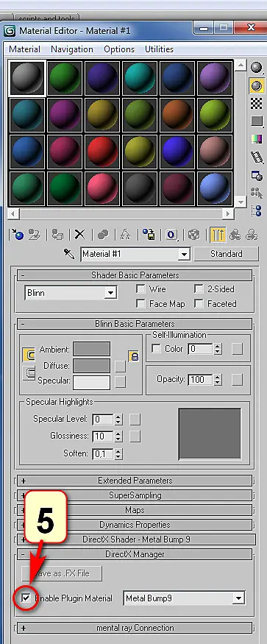Open the Metal Bump9 dropdown
267x644 pixels.
(184, 598)
